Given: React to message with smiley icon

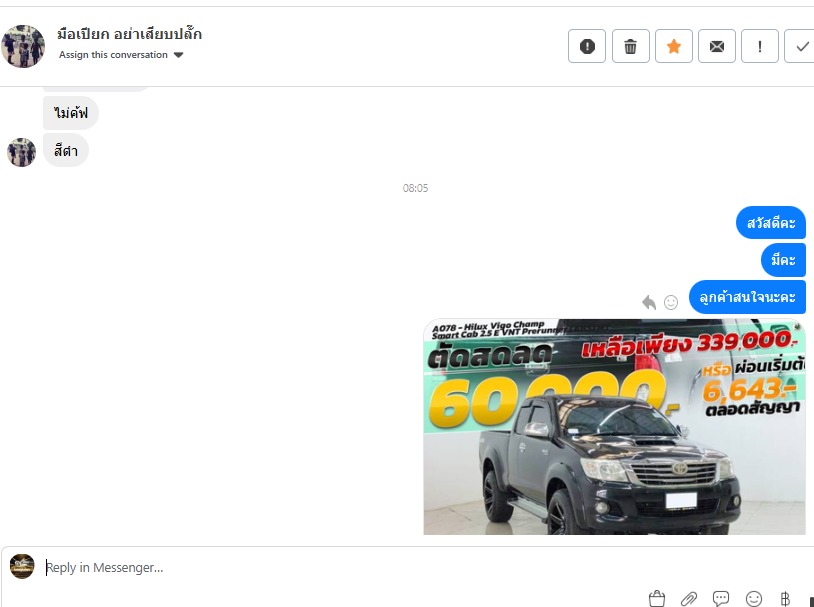Looking at the screenshot, I should pos(671,302).
